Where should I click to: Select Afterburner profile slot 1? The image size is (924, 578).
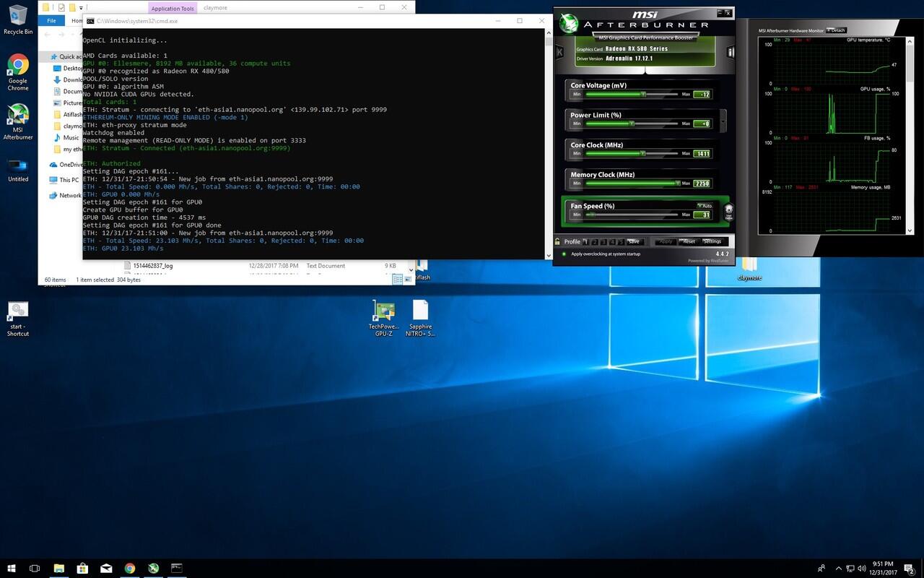click(x=586, y=241)
